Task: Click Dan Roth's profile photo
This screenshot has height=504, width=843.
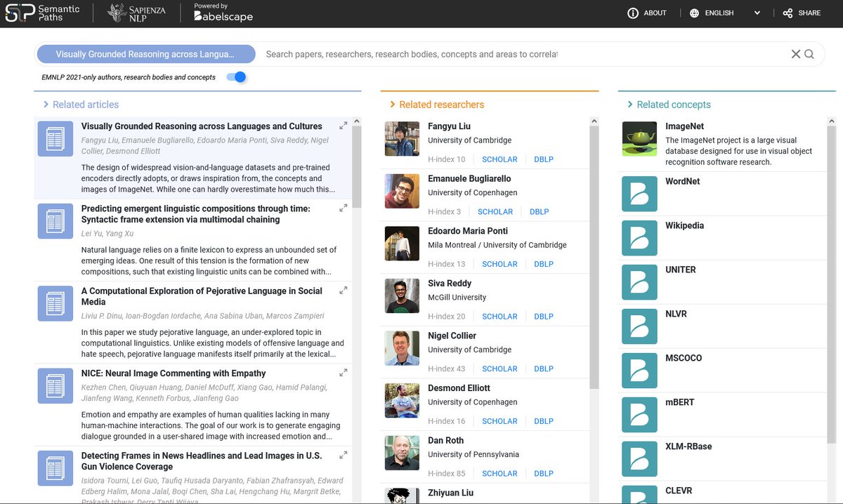Action: (x=402, y=453)
